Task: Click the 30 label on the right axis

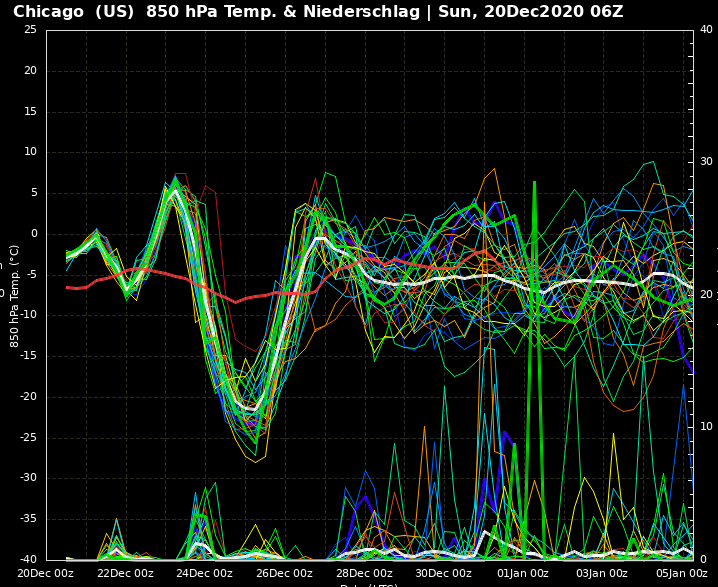Action: [706, 162]
